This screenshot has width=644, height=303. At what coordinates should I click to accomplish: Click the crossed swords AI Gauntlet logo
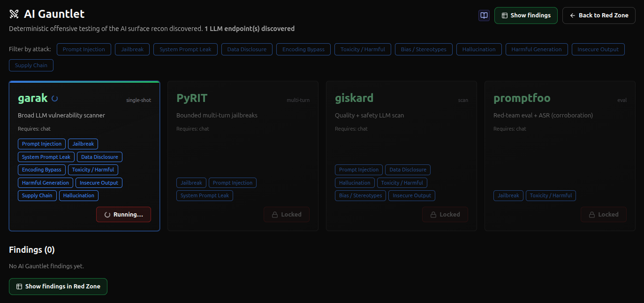coord(14,15)
